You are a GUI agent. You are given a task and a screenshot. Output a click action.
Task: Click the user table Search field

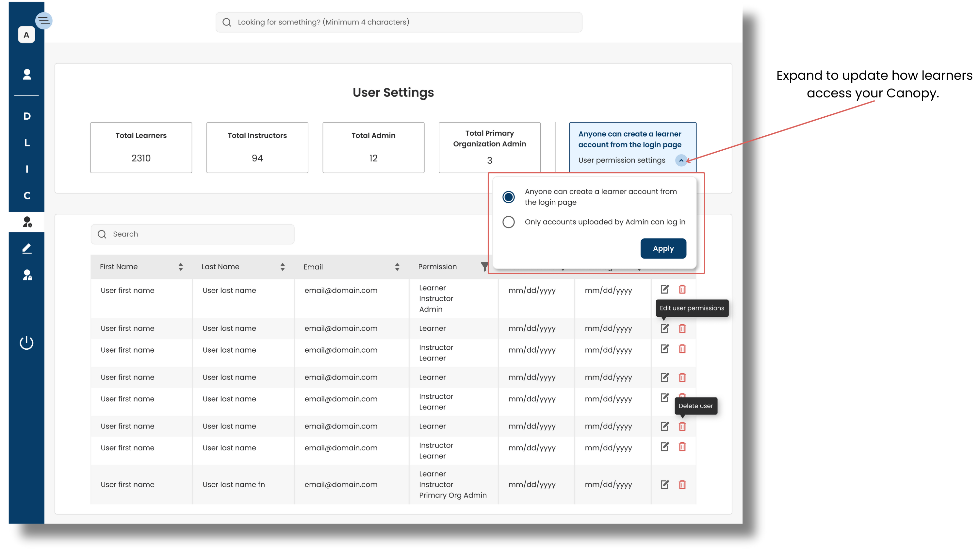click(192, 234)
